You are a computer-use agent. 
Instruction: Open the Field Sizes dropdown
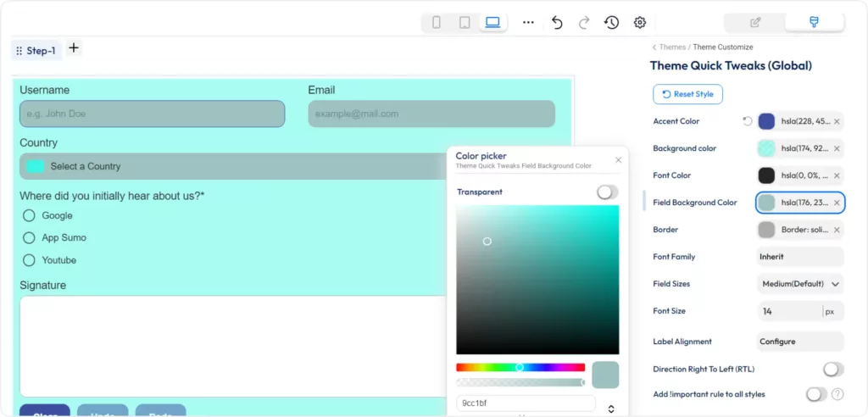800,284
